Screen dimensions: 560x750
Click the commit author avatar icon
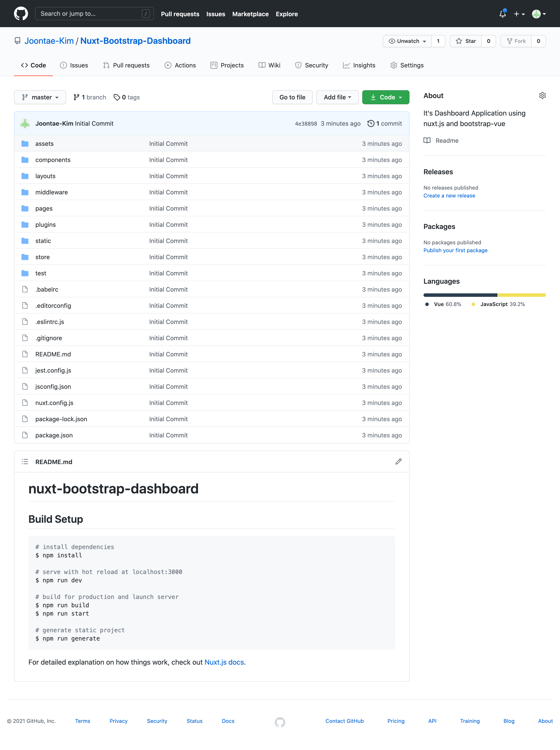25,123
